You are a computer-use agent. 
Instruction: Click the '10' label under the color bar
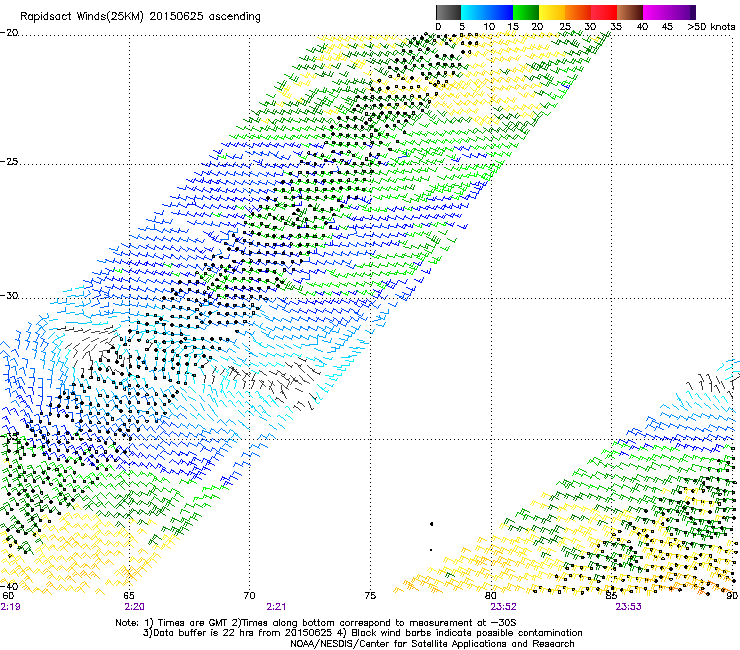(x=489, y=27)
